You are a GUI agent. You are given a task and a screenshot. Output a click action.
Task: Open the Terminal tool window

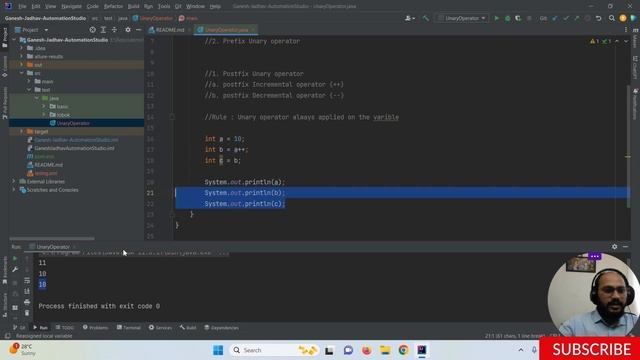pyautogui.click(x=129, y=327)
